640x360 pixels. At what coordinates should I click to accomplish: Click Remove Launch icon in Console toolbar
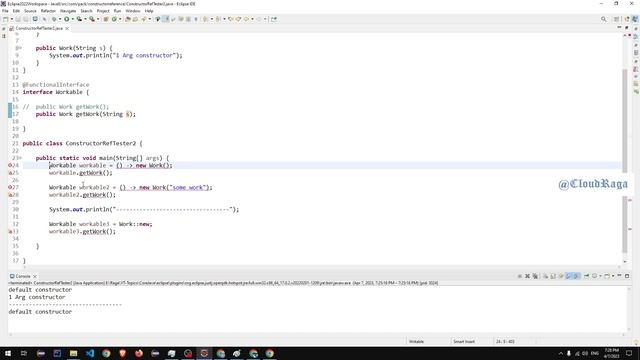tap(527, 276)
